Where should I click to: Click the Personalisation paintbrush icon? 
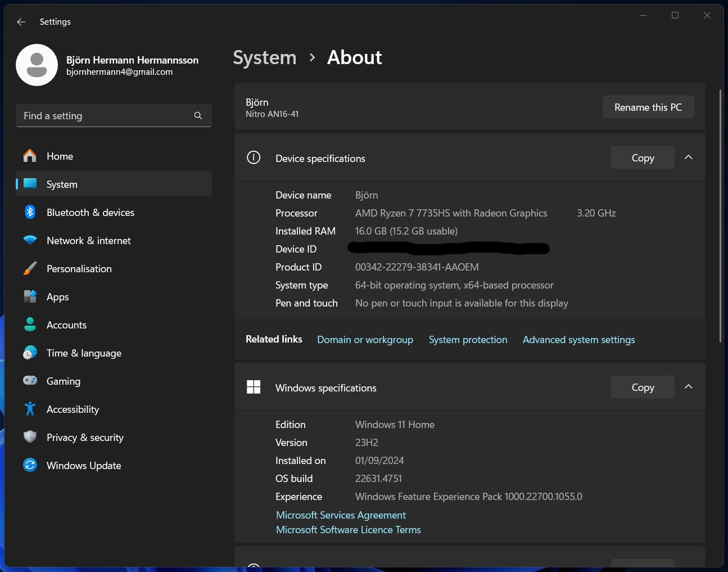[x=30, y=268]
